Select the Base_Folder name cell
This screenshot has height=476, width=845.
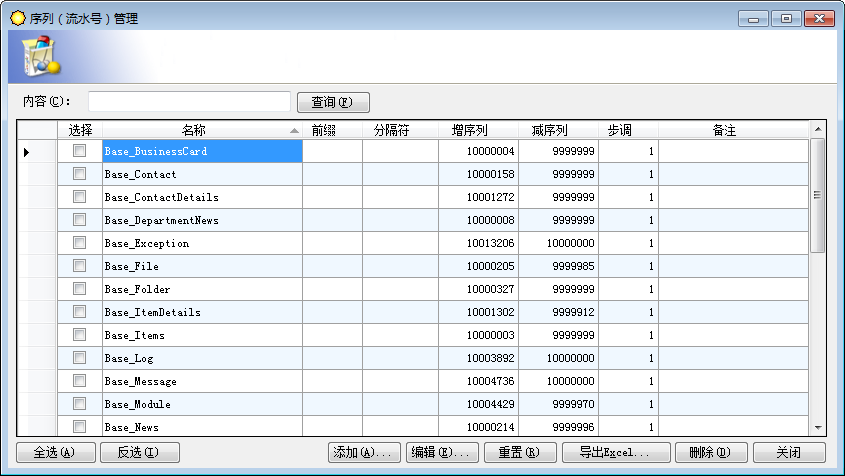[x=202, y=289]
